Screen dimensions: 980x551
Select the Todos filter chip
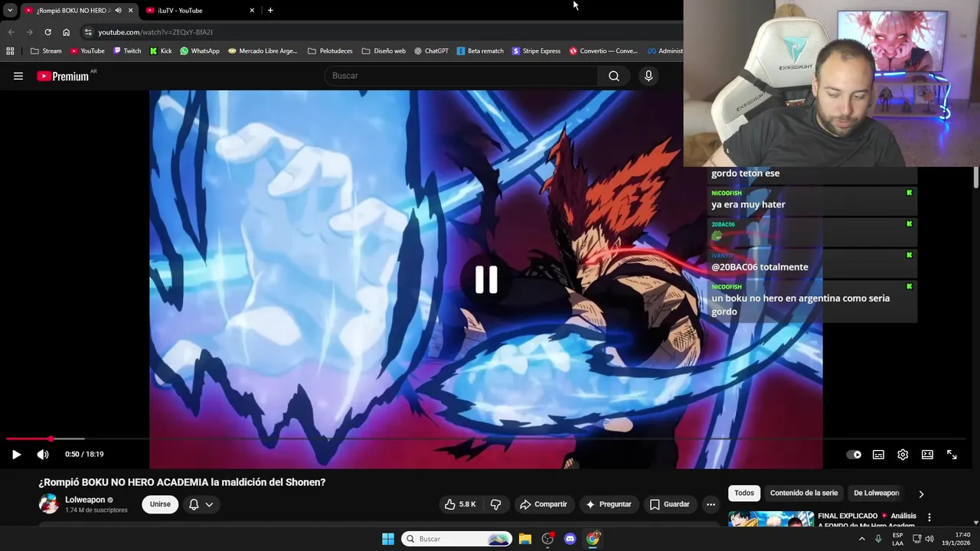coord(744,493)
